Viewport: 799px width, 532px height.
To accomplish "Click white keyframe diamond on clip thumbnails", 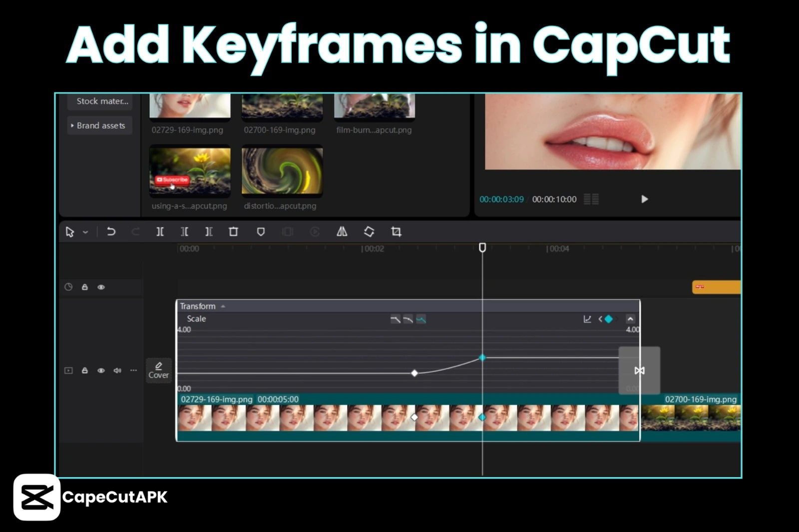I will (x=414, y=417).
